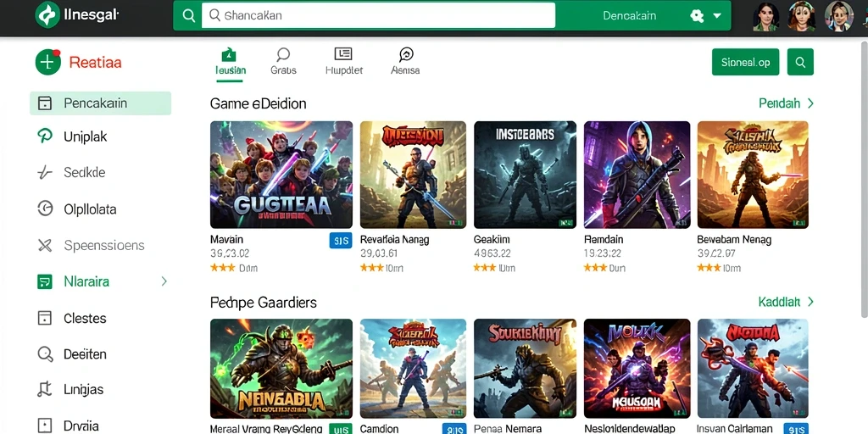868x434 pixels.
Task: Switch to the Grabs tab
Action: pyautogui.click(x=283, y=61)
